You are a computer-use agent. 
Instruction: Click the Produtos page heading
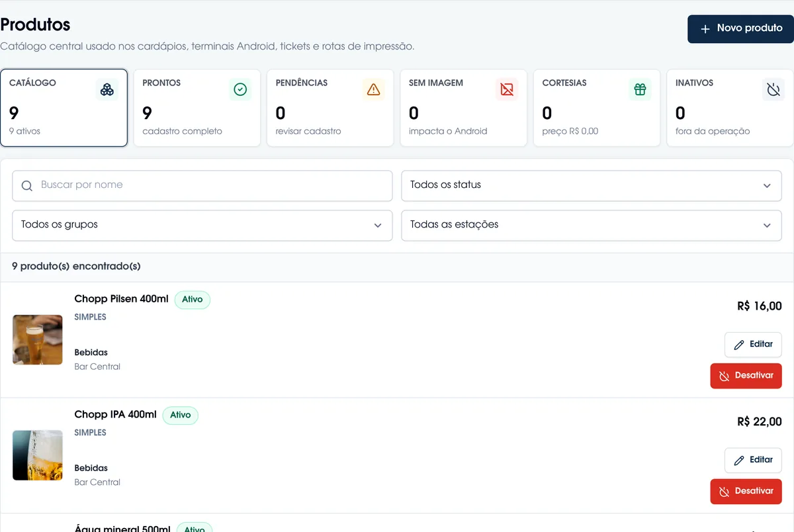[x=35, y=24]
